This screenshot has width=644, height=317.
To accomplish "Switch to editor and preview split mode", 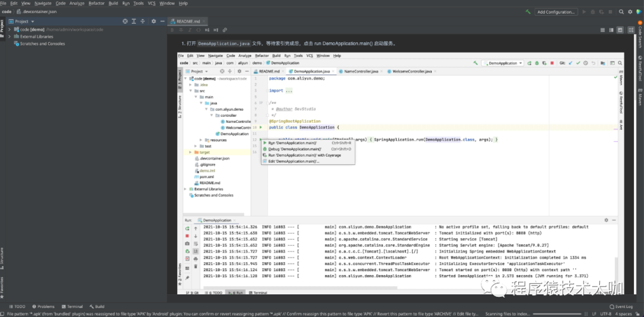I will (611, 30).
